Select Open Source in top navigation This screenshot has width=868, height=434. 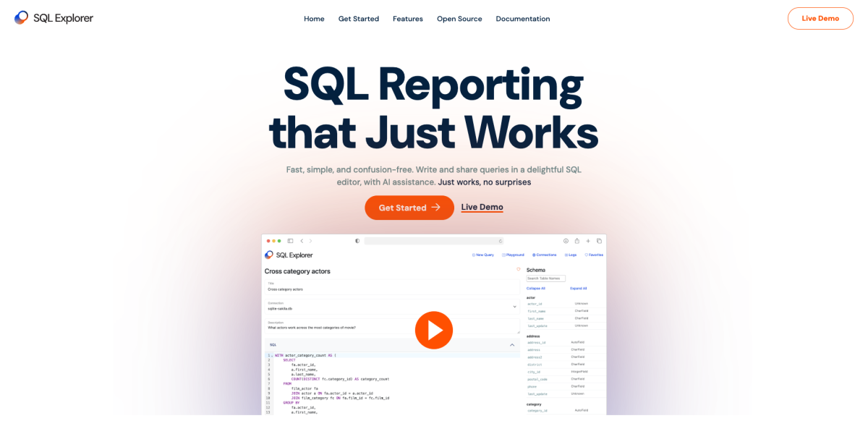(459, 19)
